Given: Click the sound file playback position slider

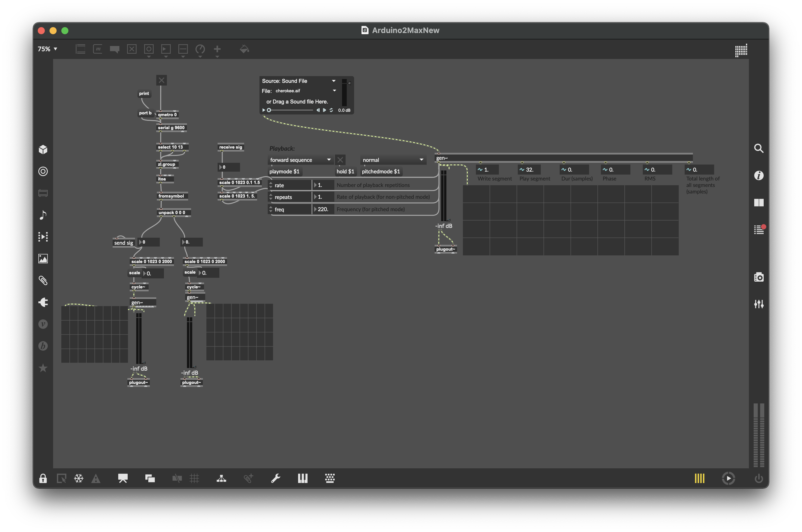Looking at the screenshot, I should pyautogui.click(x=290, y=110).
